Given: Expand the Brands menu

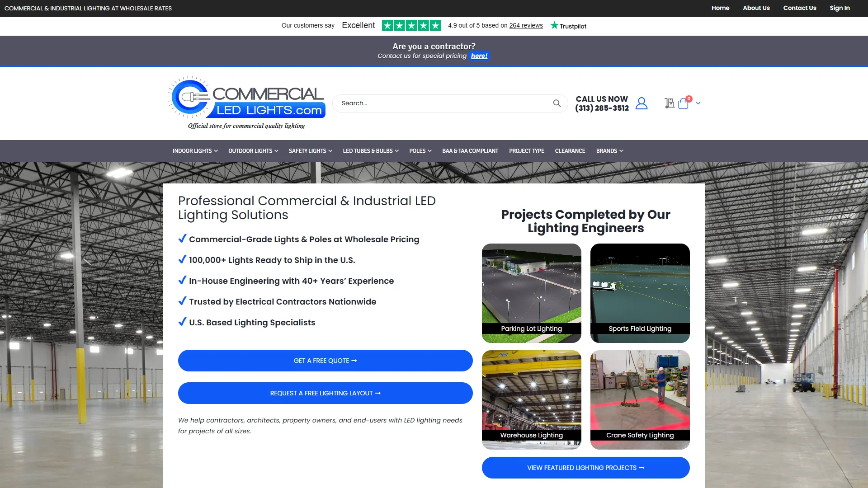Looking at the screenshot, I should (609, 151).
